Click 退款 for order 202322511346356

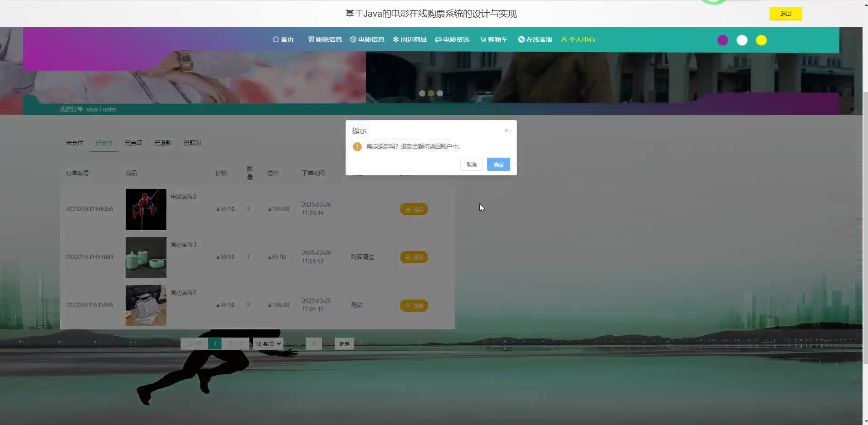[x=414, y=209]
